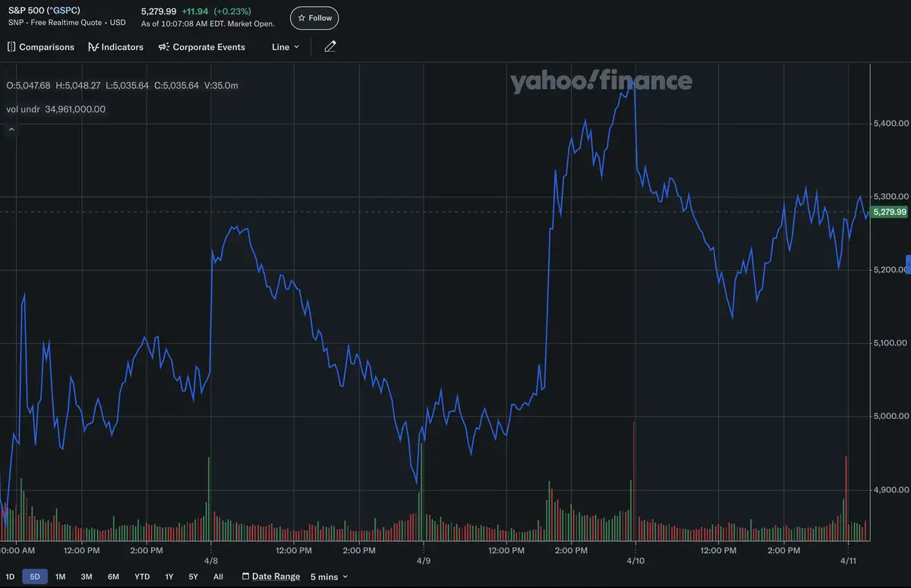Click the Follow star button
This screenshot has height=588, width=911.
(x=314, y=17)
